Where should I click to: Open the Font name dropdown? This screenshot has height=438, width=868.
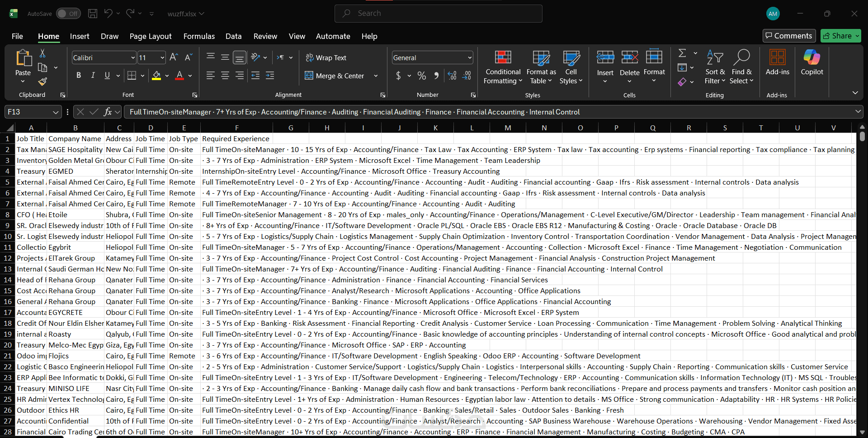(x=133, y=57)
